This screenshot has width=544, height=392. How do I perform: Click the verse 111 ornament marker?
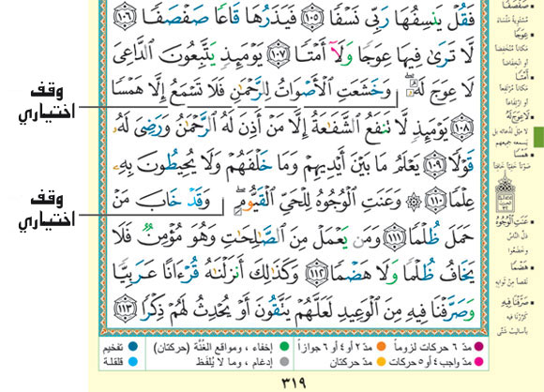point(395,236)
